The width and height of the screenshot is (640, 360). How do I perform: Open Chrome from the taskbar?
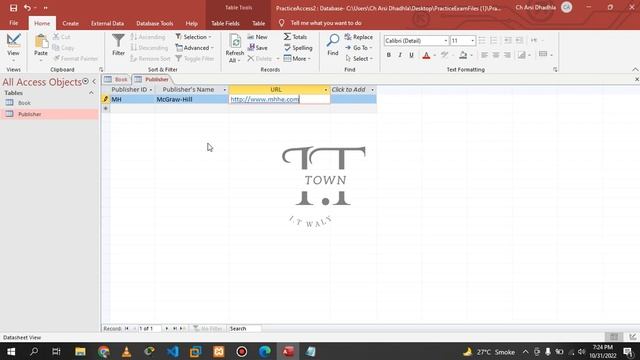click(103, 351)
